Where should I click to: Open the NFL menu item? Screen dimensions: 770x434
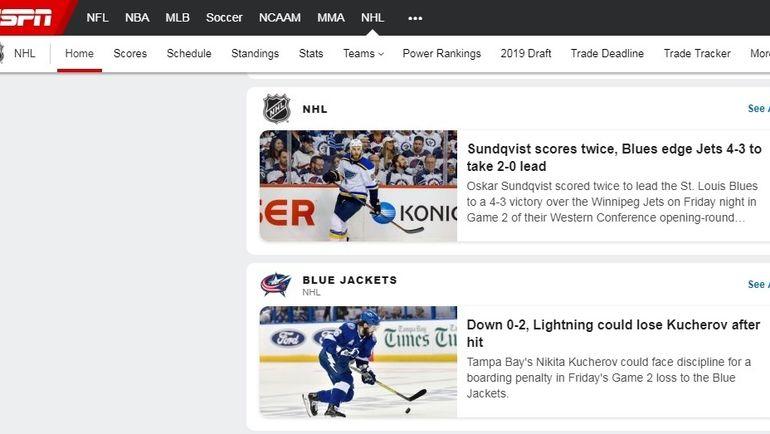pos(97,18)
